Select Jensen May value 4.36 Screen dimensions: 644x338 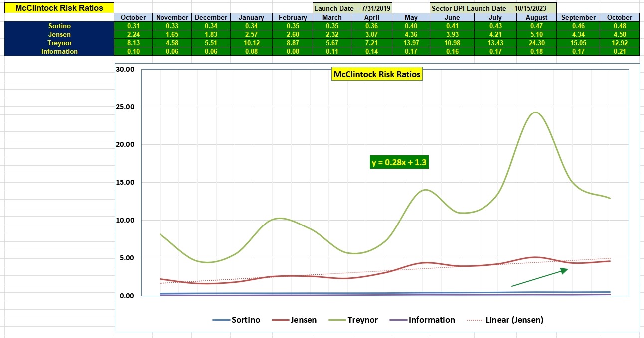point(411,34)
